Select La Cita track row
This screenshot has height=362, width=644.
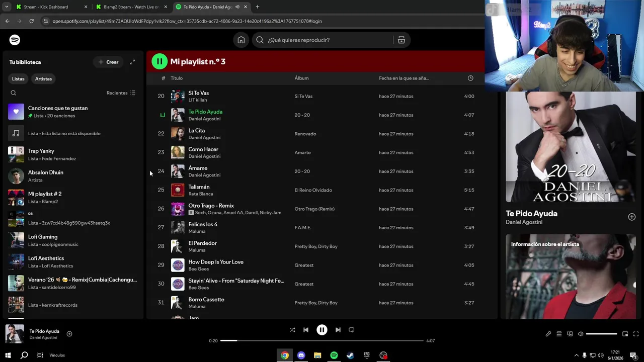(322, 134)
